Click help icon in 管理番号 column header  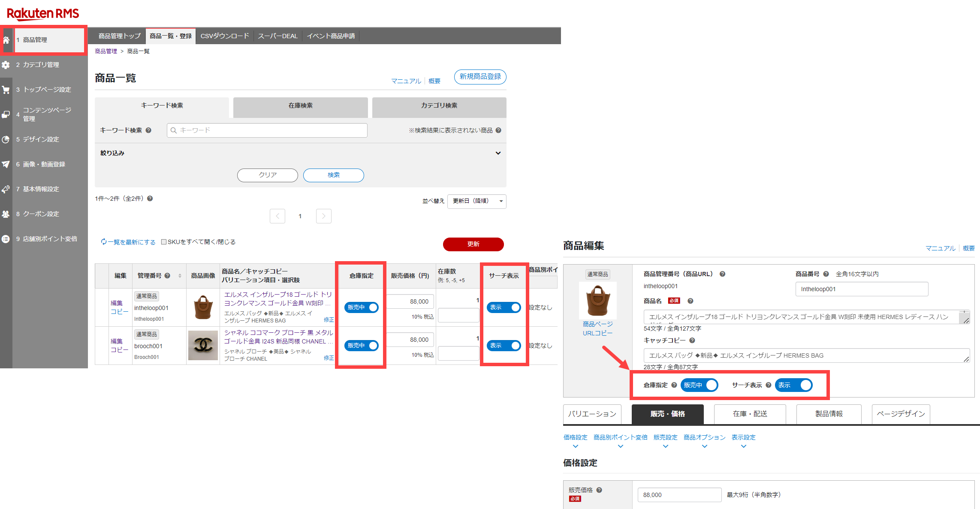tap(167, 276)
